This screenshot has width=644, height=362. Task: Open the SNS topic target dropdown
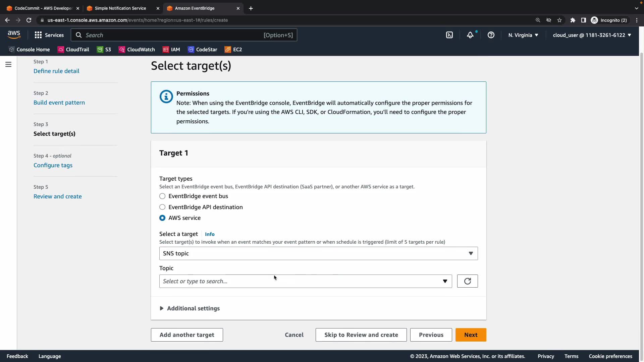318,253
